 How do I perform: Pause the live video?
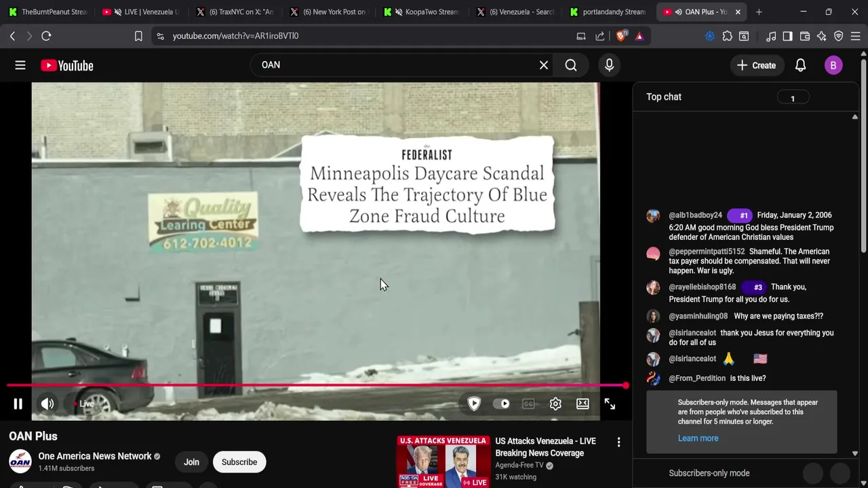click(18, 404)
